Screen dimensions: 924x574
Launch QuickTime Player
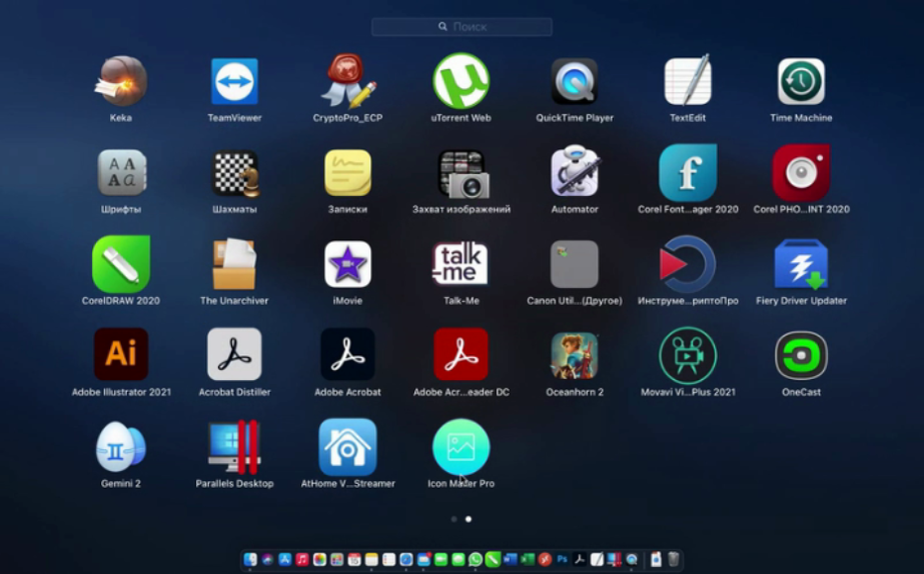575,84
